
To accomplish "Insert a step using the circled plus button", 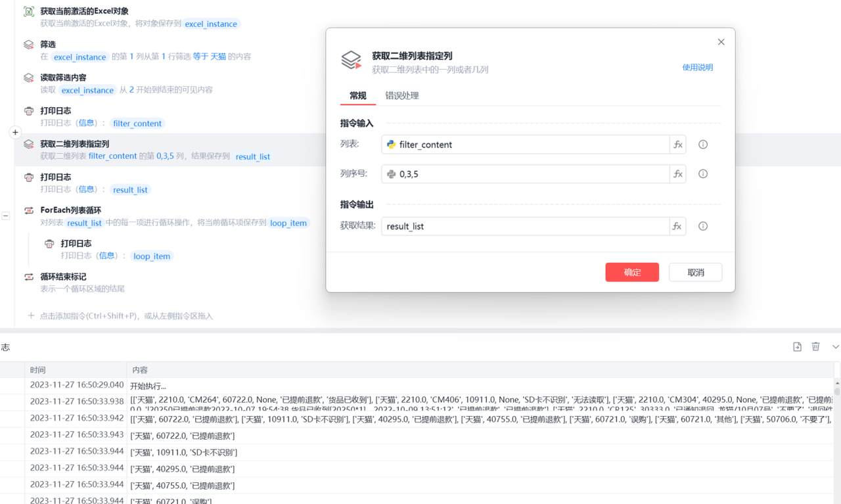I will coord(15,132).
